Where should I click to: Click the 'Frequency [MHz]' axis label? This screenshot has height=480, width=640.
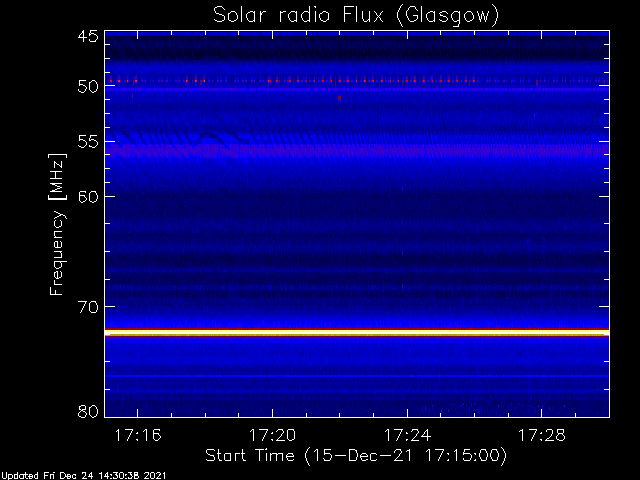[x=57, y=224]
